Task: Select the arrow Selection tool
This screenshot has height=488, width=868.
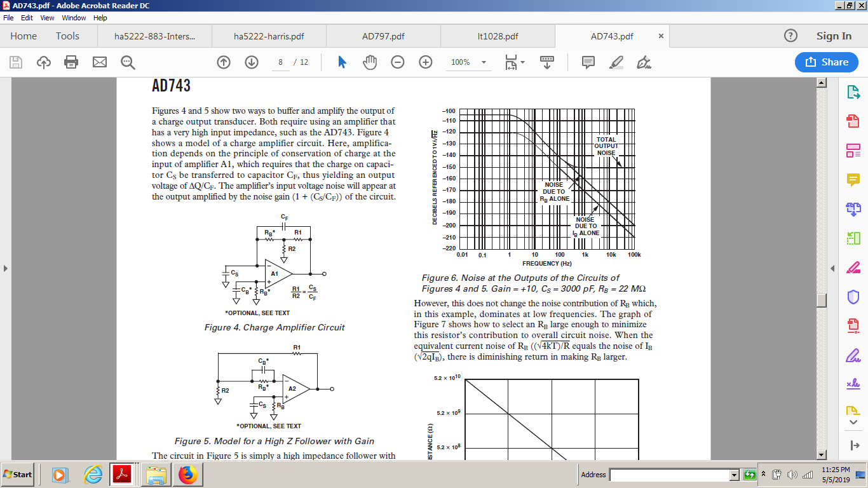Action: 342,62
